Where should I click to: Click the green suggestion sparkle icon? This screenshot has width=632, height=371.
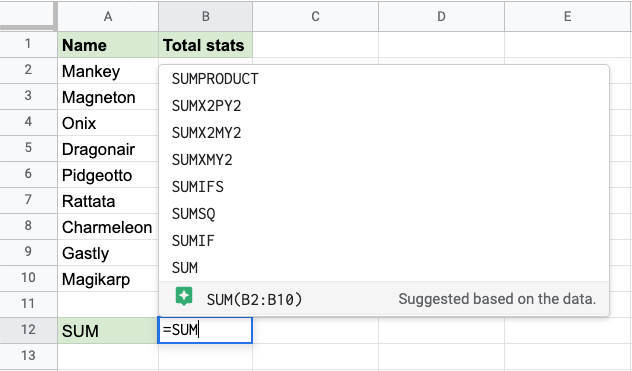(184, 297)
